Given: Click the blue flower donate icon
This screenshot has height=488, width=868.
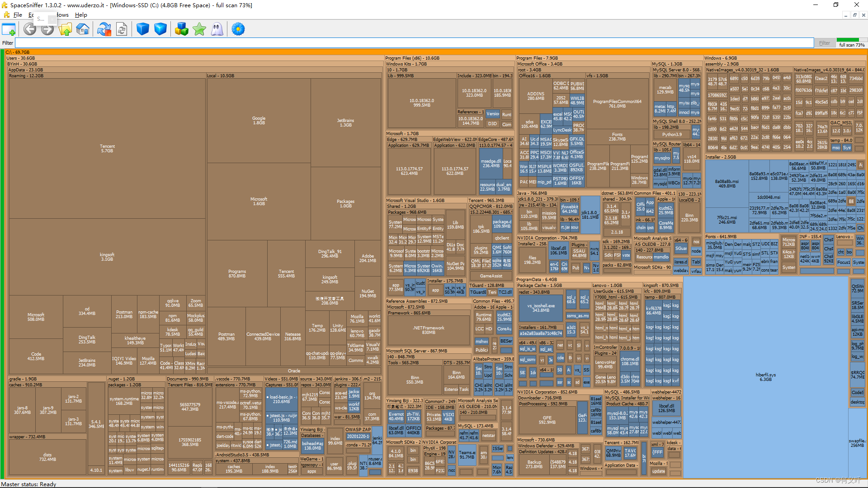Looking at the screenshot, I should pyautogui.click(x=238, y=29).
